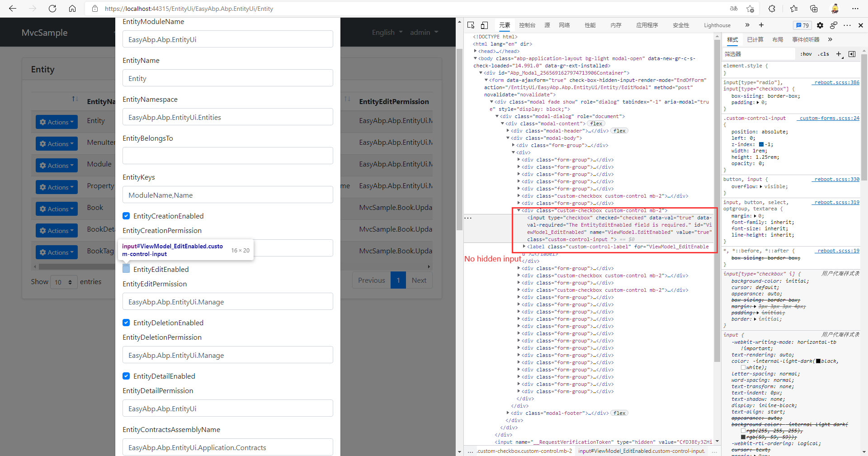
Task: Enable the EntityEditEnabled checkbox
Action: click(x=126, y=269)
